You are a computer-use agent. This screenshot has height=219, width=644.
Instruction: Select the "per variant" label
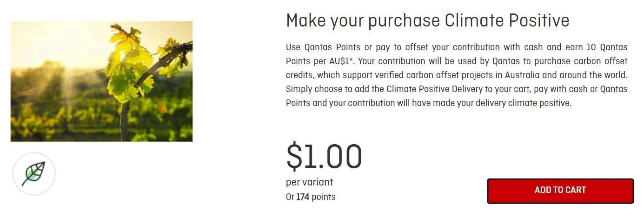309,182
